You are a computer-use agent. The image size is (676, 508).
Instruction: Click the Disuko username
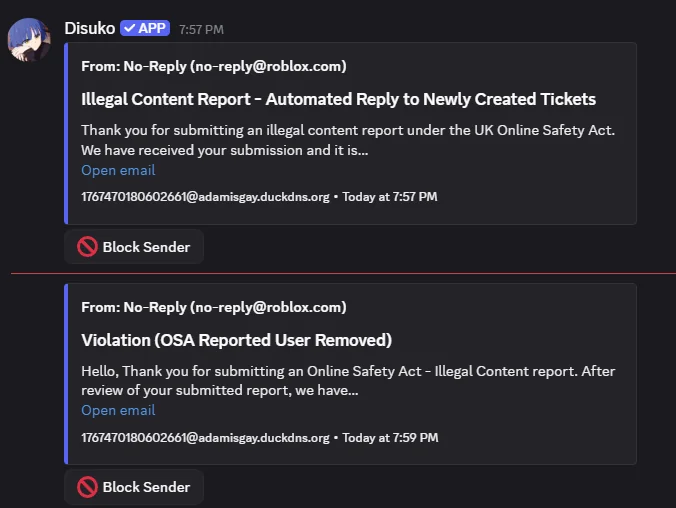point(90,28)
